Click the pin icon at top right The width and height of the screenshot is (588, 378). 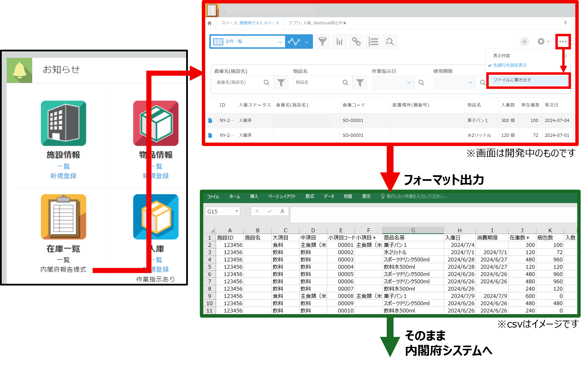565,23
